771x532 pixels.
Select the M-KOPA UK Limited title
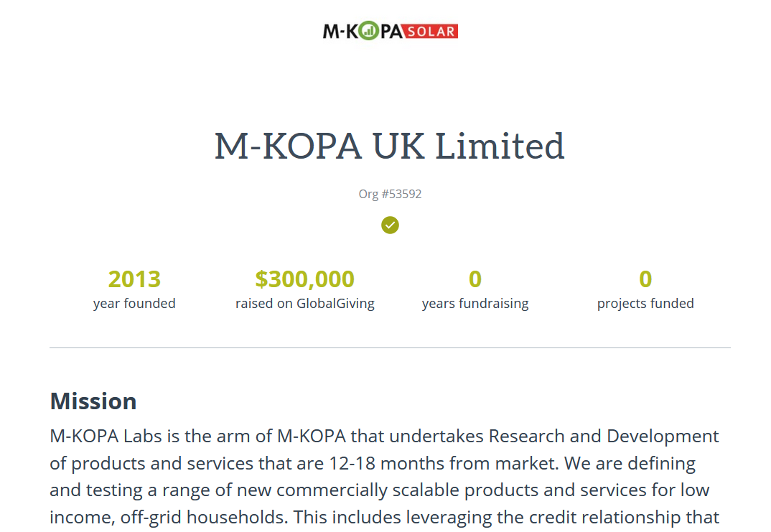pos(390,146)
